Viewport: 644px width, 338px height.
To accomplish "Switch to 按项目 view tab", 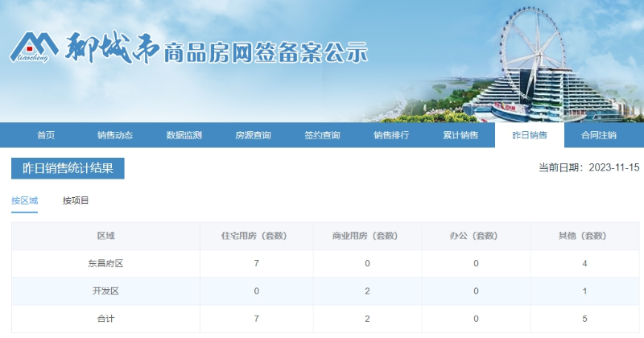I will 76,200.
